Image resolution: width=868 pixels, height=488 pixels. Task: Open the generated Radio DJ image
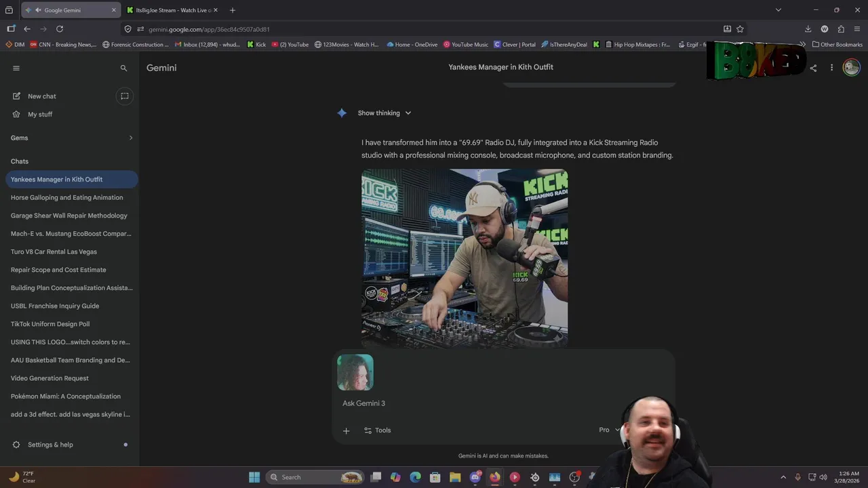[x=465, y=258]
